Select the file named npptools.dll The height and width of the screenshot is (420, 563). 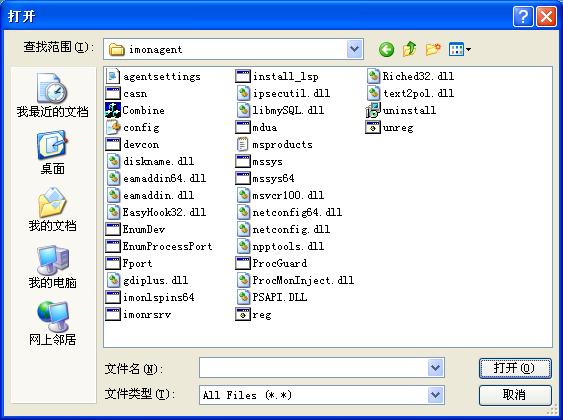(x=280, y=246)
